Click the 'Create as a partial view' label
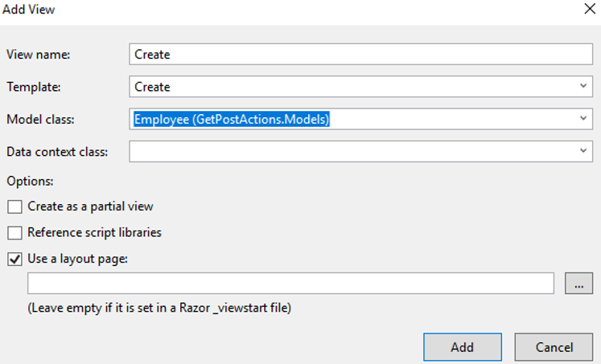Image resolution: width=601 pixels, height=364 pixels. coord(90,207)
